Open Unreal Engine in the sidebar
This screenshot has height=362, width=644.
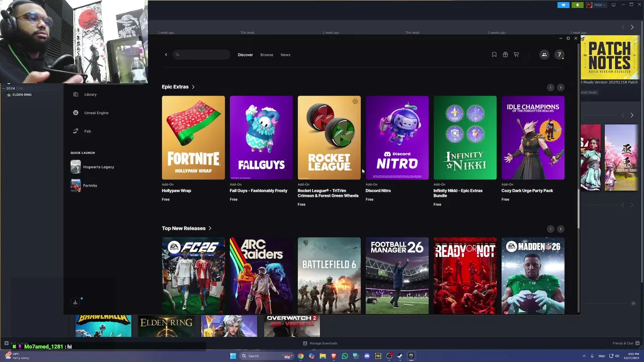click(x=96, y=113)
